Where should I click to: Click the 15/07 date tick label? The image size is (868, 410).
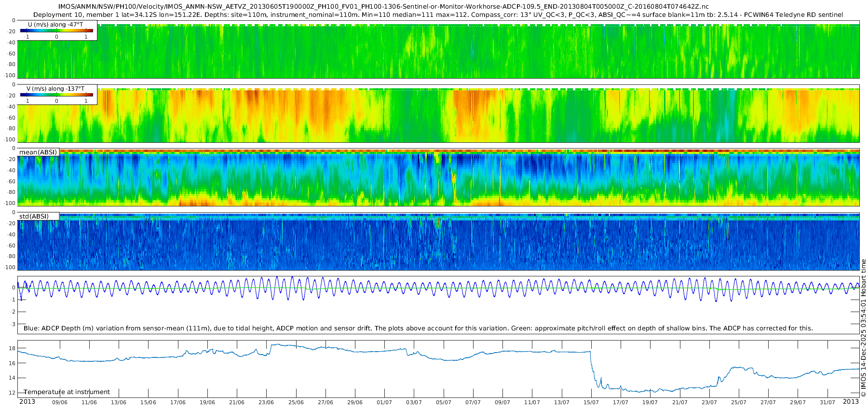(591, 402)
